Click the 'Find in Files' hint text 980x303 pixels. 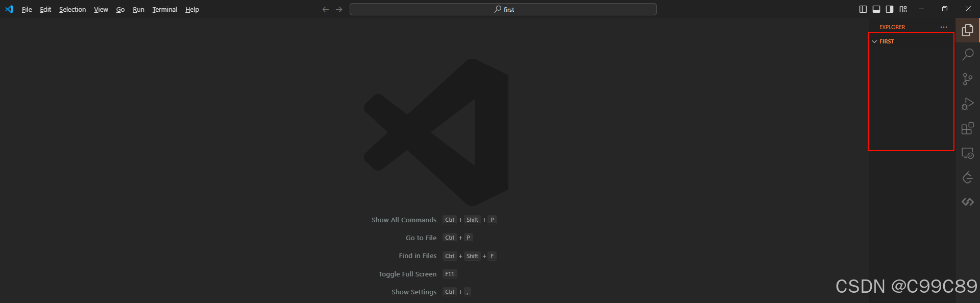[418, 255]
